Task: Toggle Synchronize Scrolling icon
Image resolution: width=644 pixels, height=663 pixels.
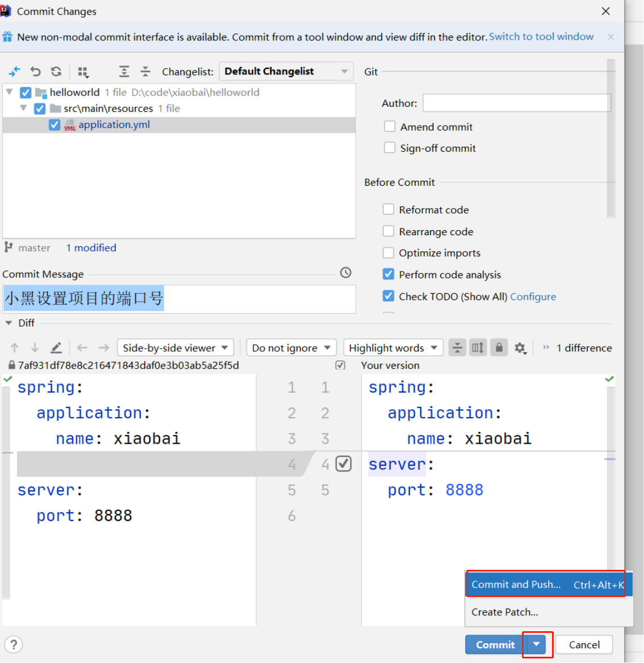Action: (478, 348)
